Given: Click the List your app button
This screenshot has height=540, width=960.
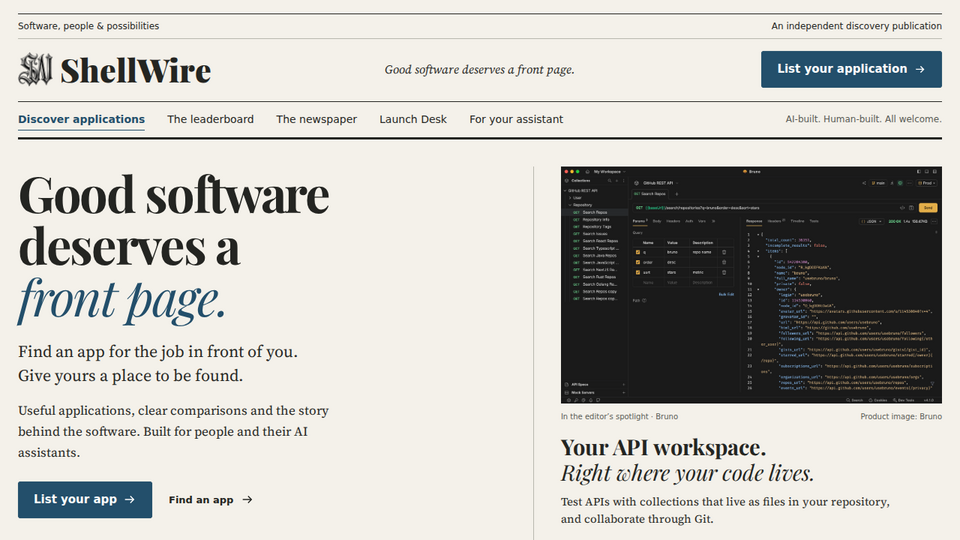Looking at the screenshot, I should [85, 500].
